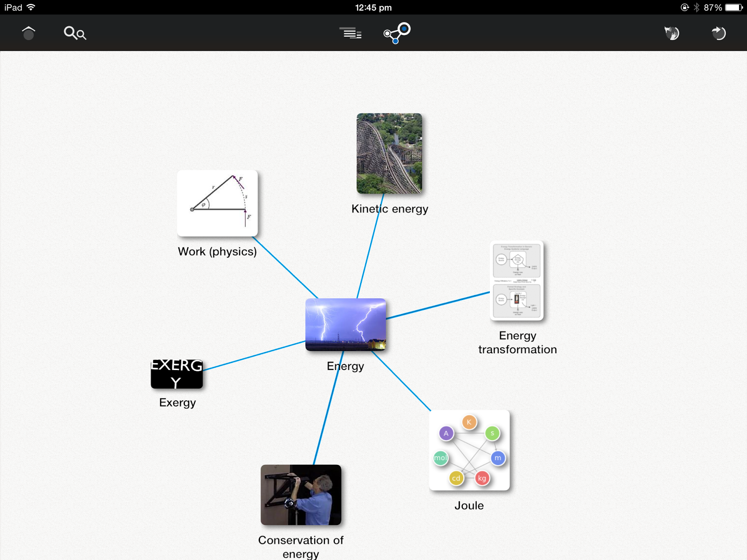747x560 pixels.
Task: Open the Exergy node
Action: pos(176,374)
